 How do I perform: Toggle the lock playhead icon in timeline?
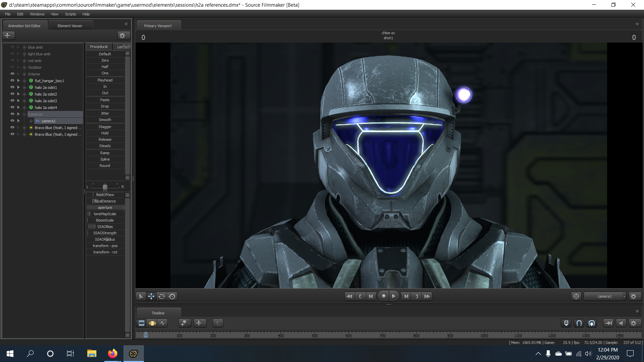[566, 323]
